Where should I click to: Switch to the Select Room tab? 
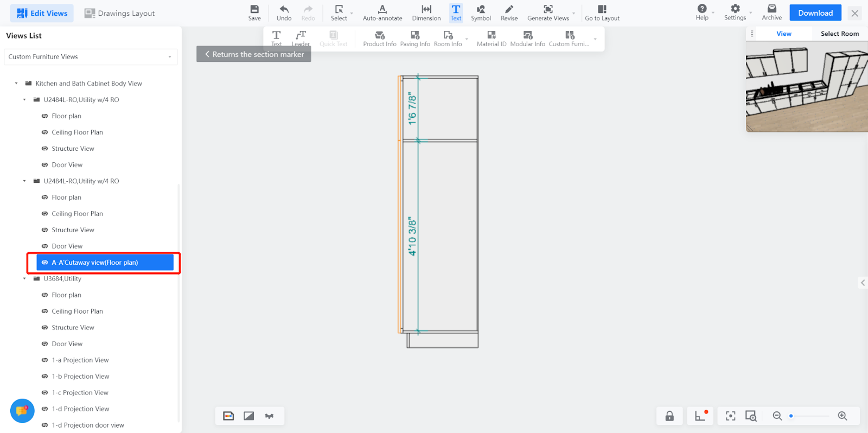click(x=839, y=34)
